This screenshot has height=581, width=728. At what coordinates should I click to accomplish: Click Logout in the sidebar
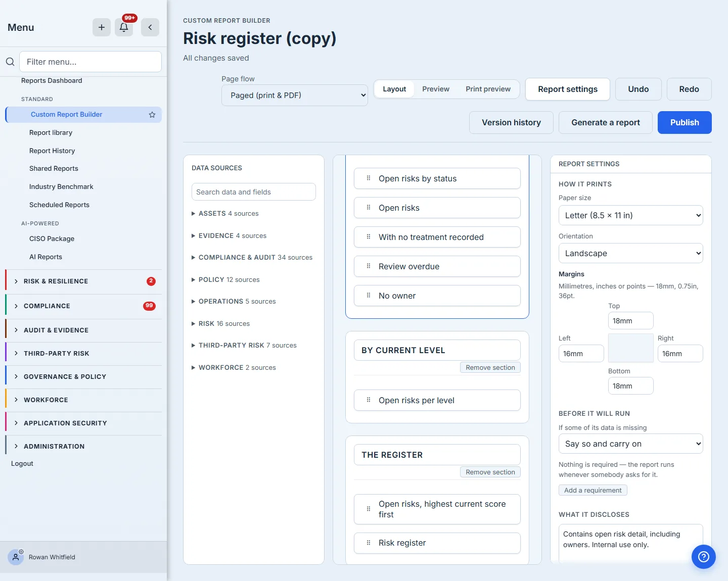tap(22, 463)
